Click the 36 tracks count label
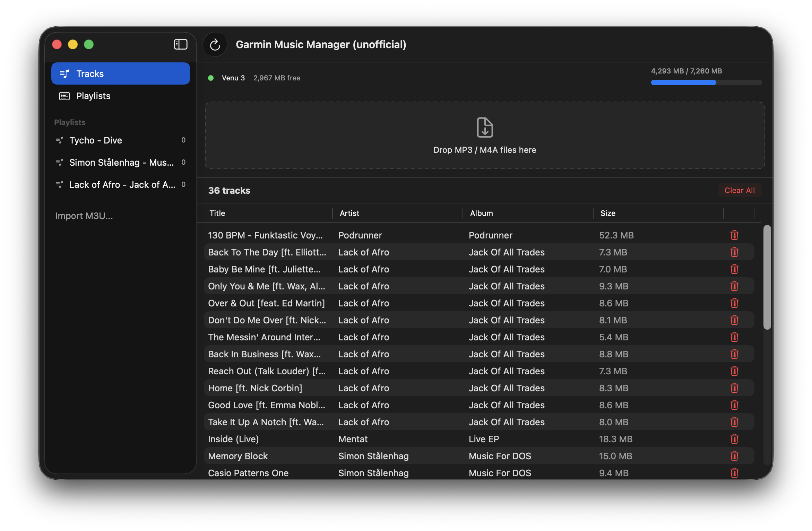 (x=229, y=190)
